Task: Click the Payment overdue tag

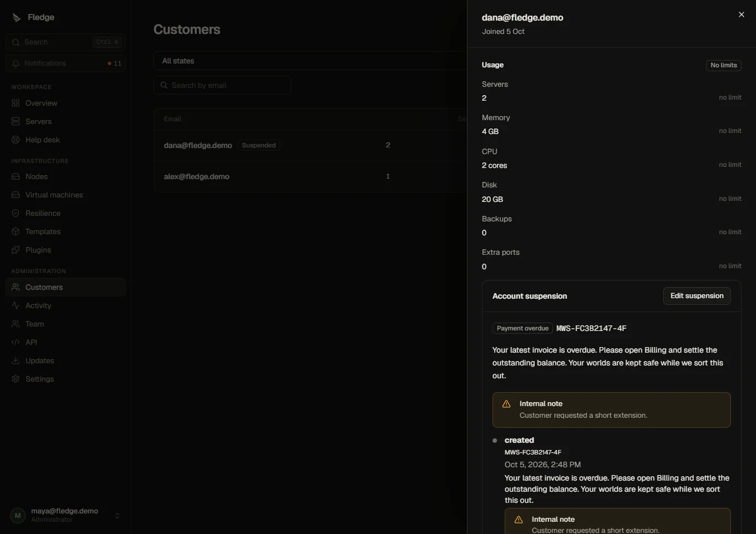Action: point(523,328)
